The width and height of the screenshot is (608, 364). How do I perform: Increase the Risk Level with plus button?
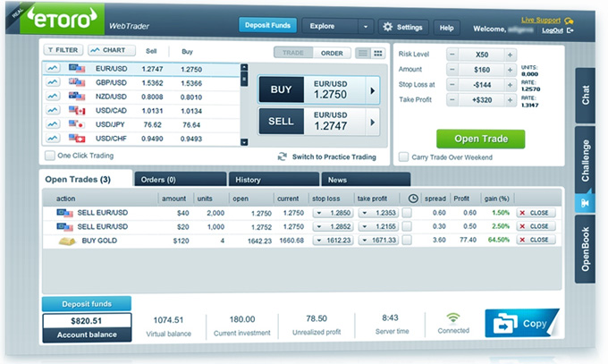(x=510, y=55)
